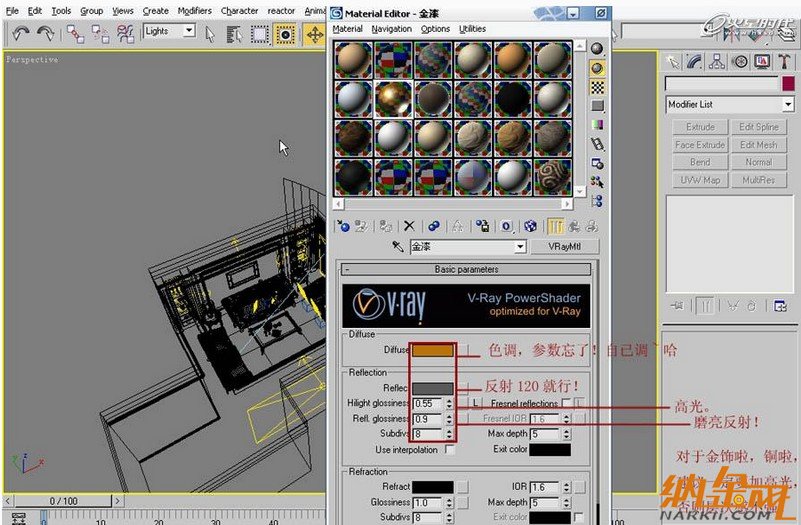Click the Material Effects Channel icon

tap(506, 226)
